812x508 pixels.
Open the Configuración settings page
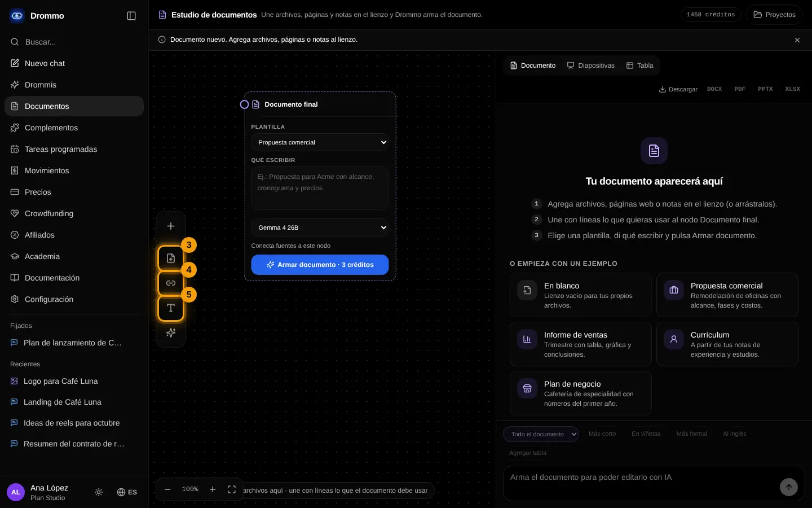[x=74, y=299]
